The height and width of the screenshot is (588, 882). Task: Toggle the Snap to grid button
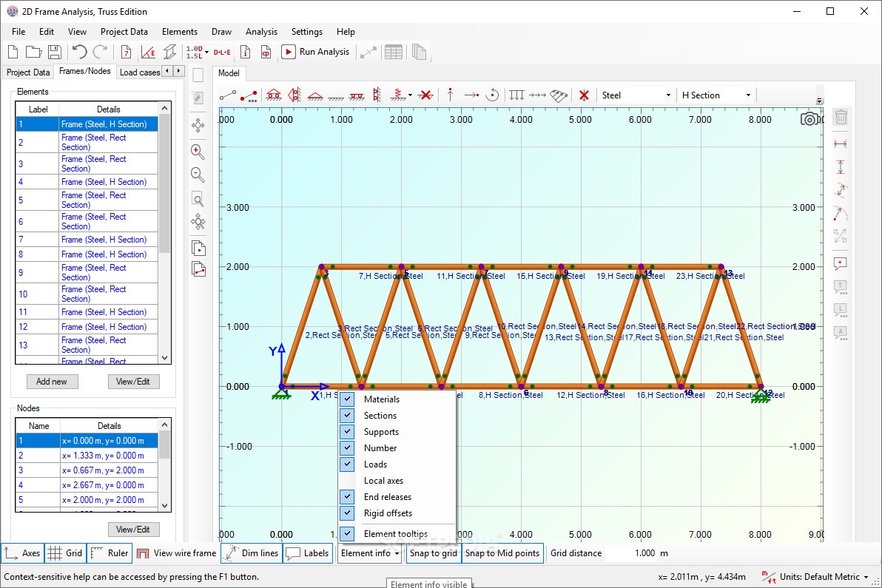(x=433, y=553)
